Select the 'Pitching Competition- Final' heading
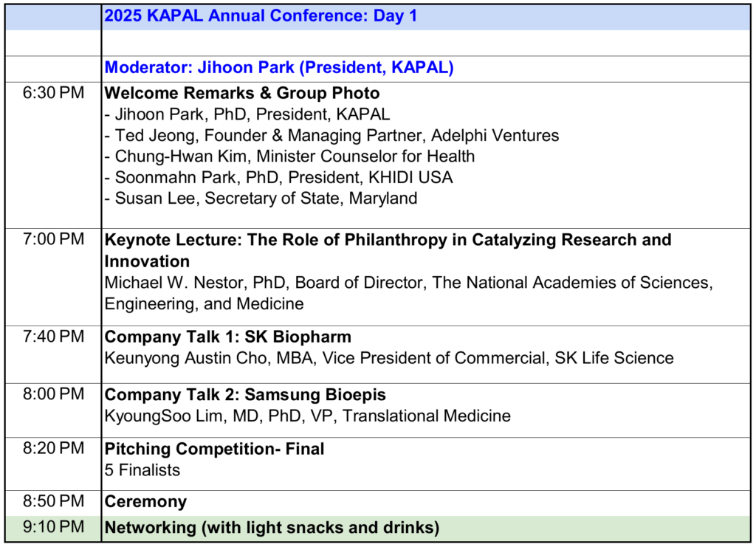The height and width of the screenshot is (547, 756). 215,449
